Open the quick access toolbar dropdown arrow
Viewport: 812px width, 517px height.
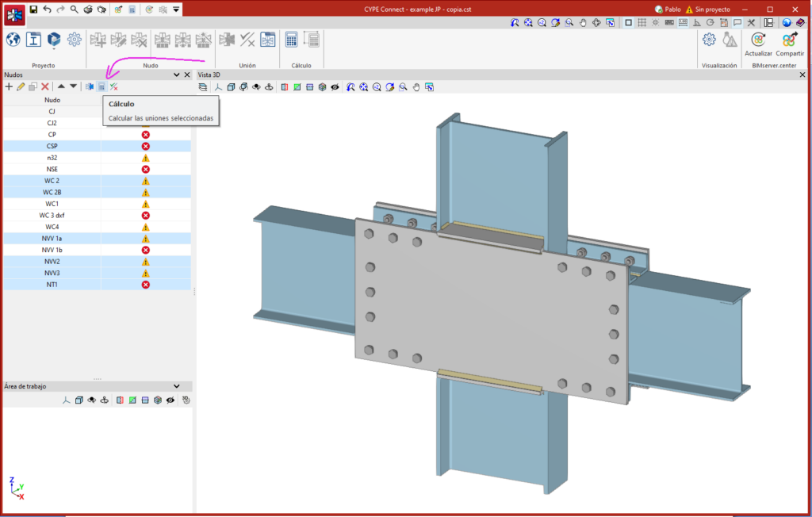[x=176, y=9]
